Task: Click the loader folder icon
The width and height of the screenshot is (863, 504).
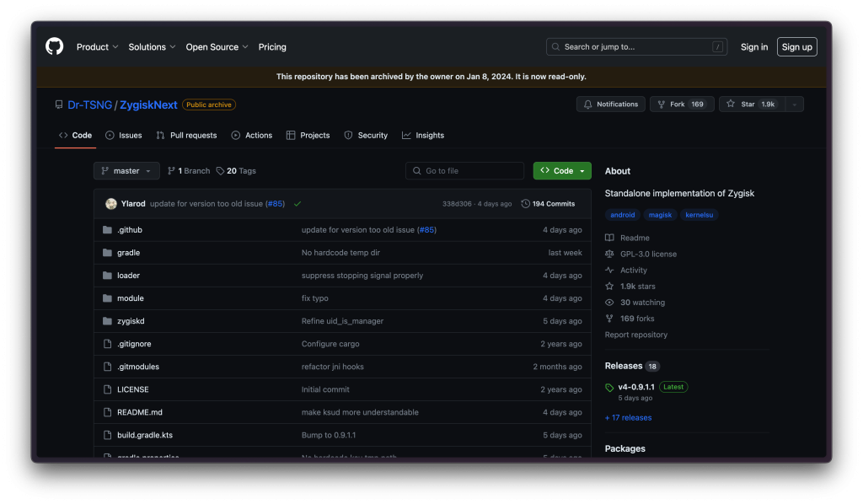Action: pos(107,275)
